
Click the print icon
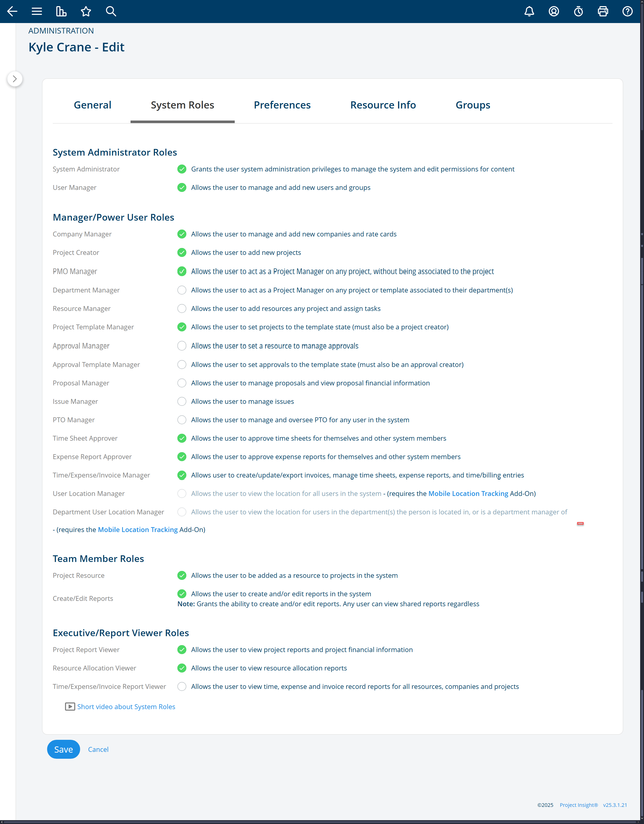(x=603, y=11)
